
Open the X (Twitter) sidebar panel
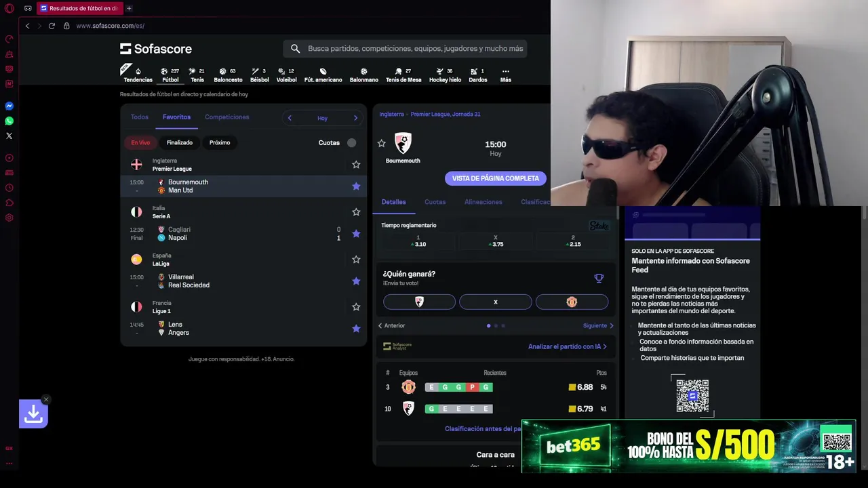click(x=9, y=136)
